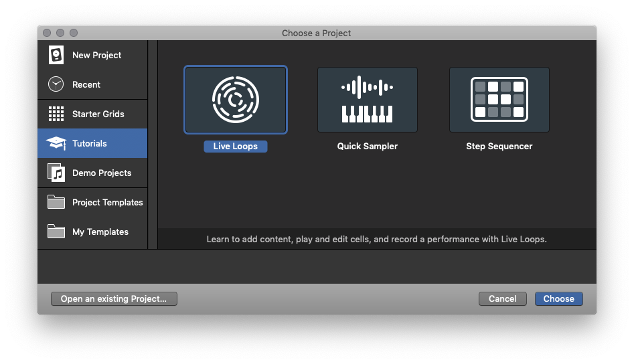Click the New Project disk icon
The image size is (634, 364).
coord(56,55)
